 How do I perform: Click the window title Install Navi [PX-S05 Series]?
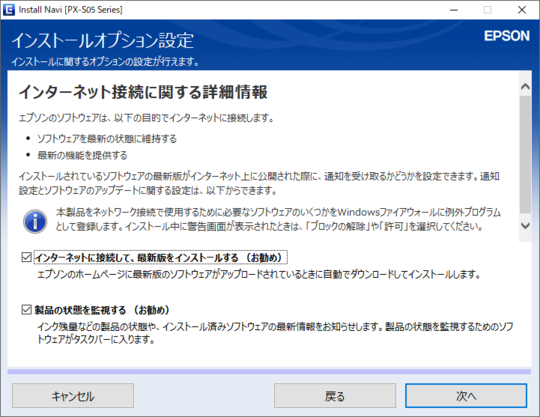[71, 10]
